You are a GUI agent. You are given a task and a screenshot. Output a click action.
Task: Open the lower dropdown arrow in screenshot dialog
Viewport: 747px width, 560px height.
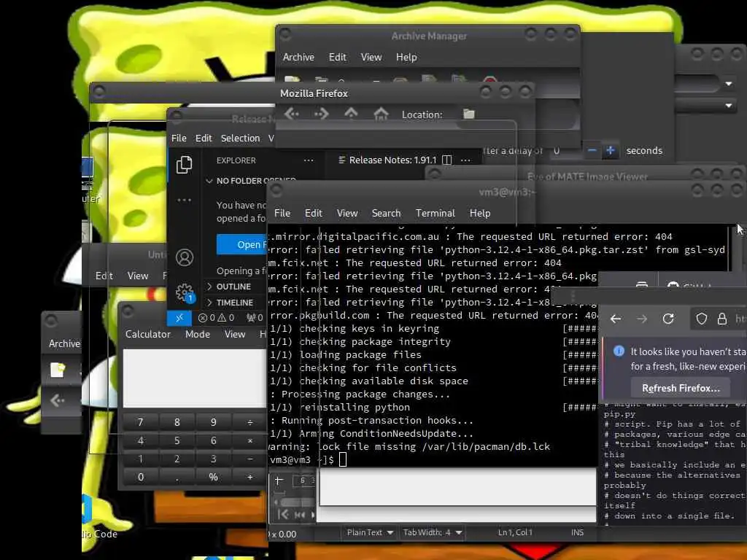point(729,105)
